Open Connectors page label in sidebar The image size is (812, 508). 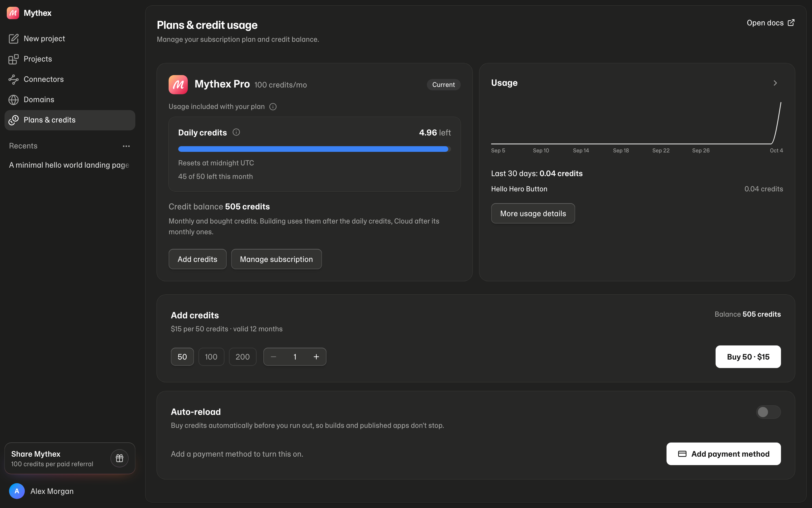click(x=44, y=79)
